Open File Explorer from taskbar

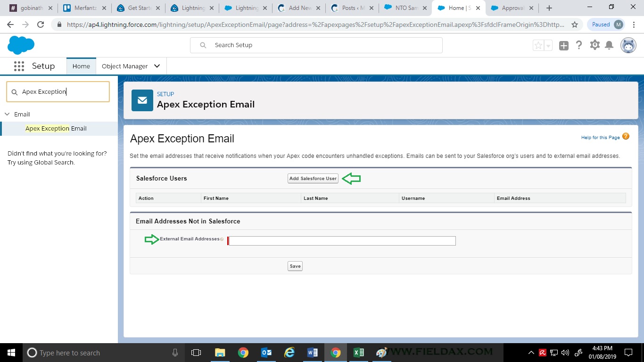(220, 353)
